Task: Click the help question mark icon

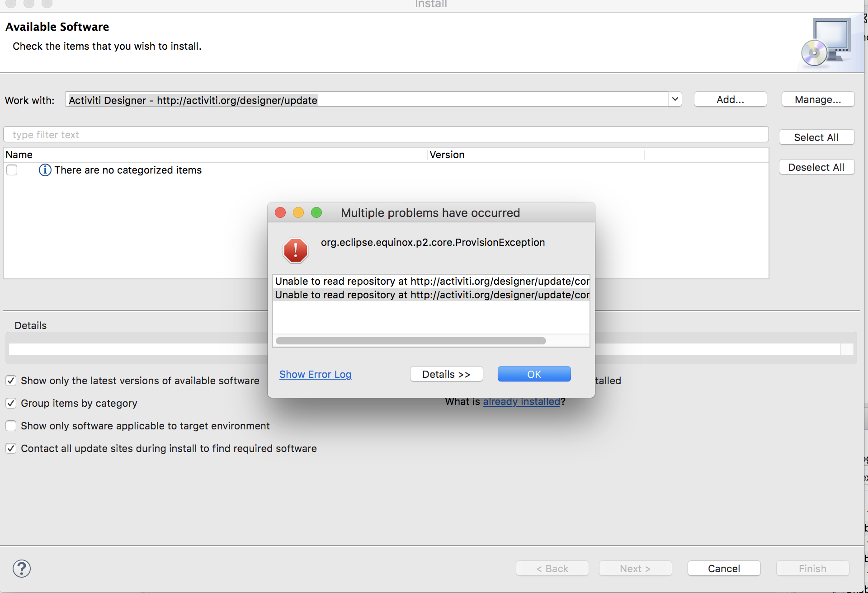Action: point(22,568)
